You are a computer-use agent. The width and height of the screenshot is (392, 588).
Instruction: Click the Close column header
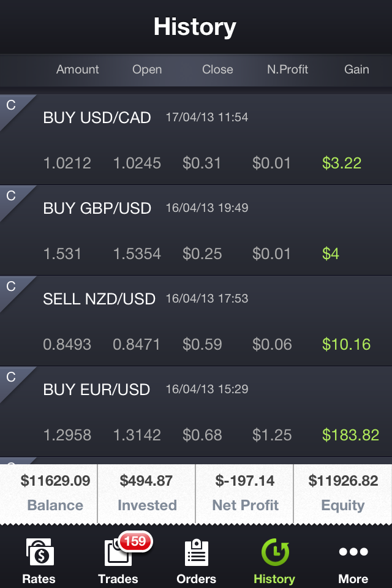point(217,69)
